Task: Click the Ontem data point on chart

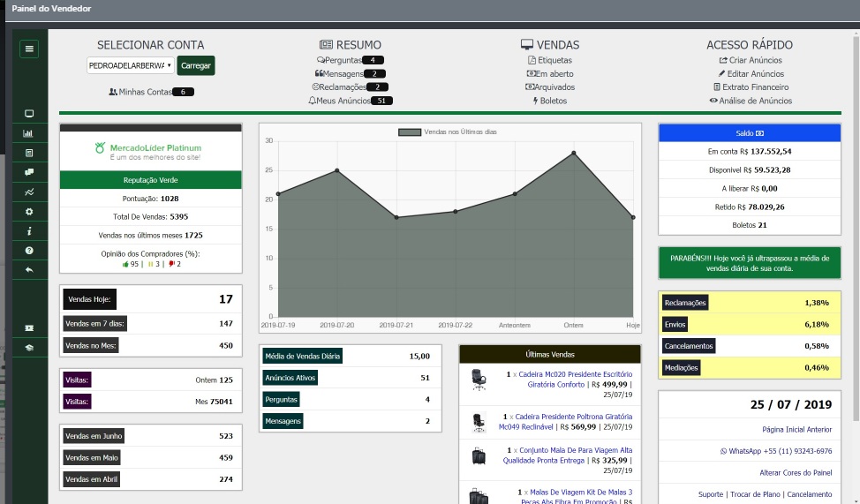Action: [574, 153]
